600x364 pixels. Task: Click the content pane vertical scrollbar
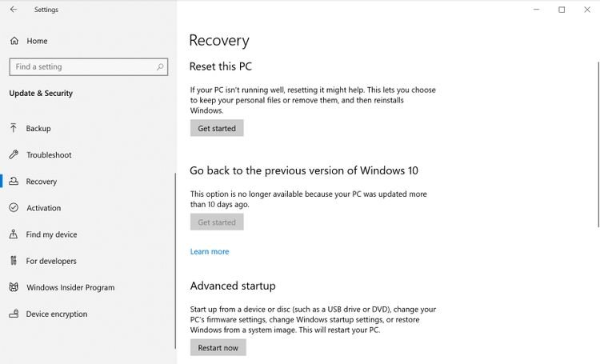[598, 145]
